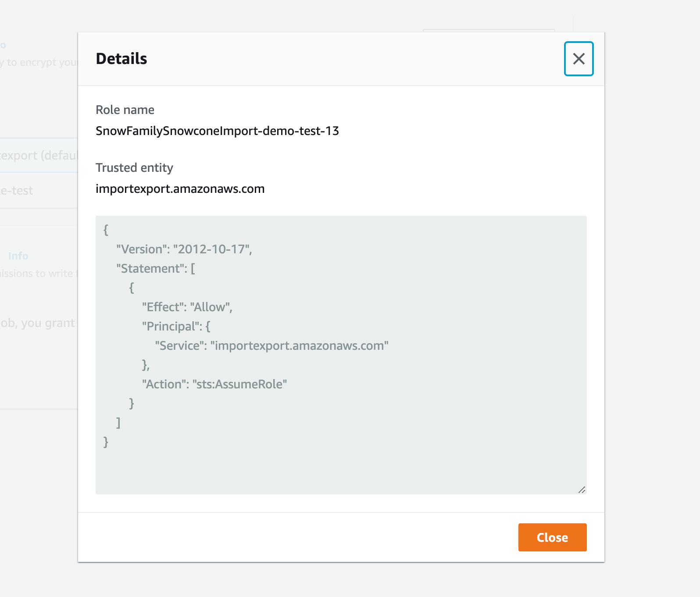
Task: Click the Info link near permissions text
Action: point(18,256)
